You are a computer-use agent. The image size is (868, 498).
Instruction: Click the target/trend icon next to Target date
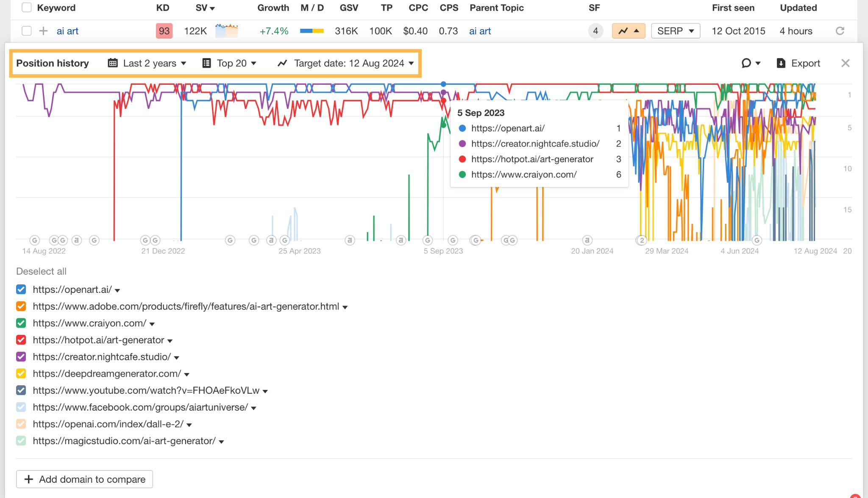coord(282,63)
